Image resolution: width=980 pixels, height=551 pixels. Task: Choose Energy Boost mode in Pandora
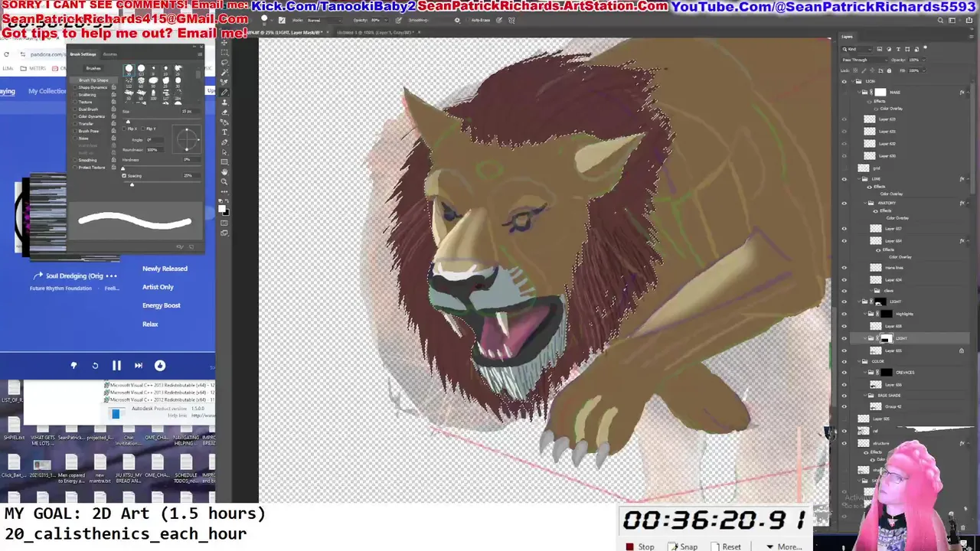click(x=161, y=305)
